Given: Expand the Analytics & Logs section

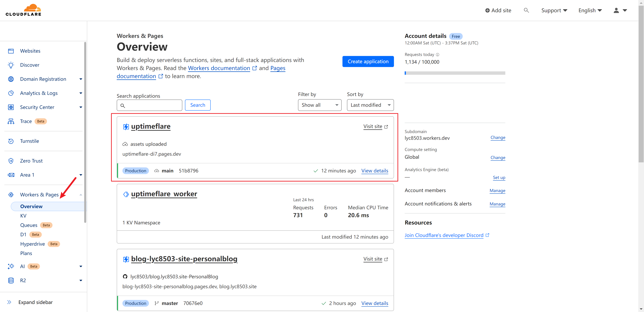Looking at the screenshot, I should coord(80,93).
